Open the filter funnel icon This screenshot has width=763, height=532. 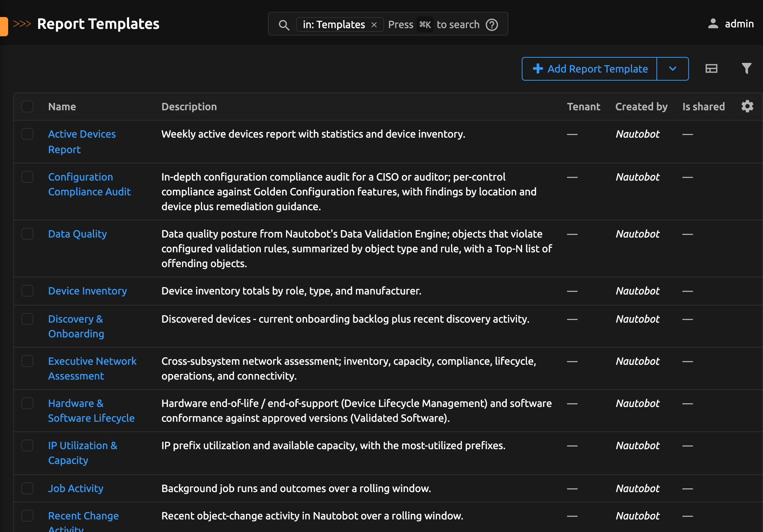pos(746,68)
